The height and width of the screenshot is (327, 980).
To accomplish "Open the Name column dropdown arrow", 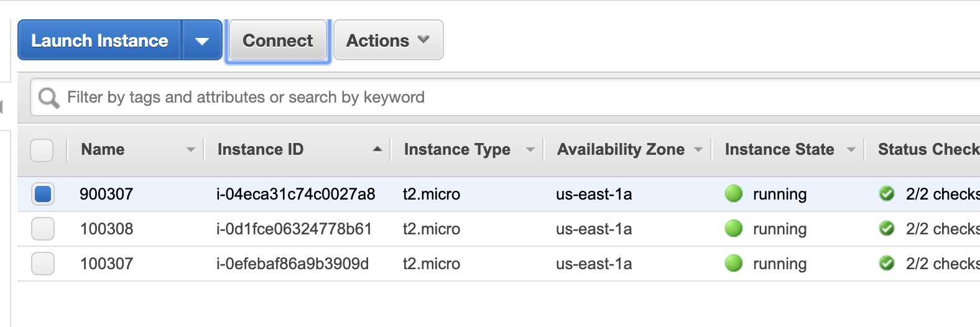I will pos(190,150).
